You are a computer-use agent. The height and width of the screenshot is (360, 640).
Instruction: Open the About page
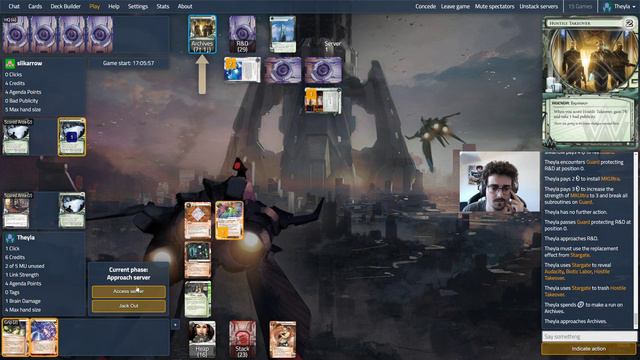(185, 6)
